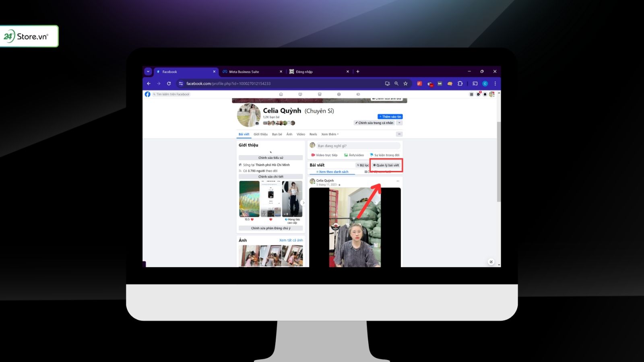The height and width of the screenshot is (362, 644).
Task: Bookmark this page with the star icon
Action: click(405, 83)
